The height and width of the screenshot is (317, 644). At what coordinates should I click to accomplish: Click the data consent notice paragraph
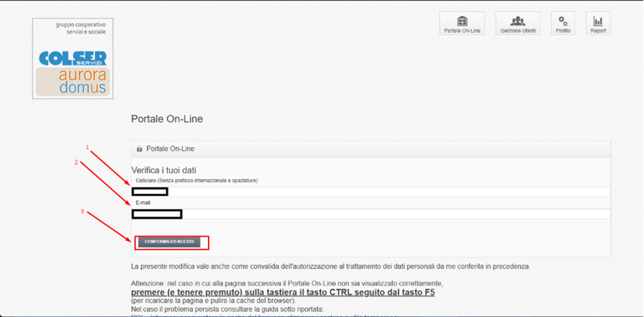331,266
